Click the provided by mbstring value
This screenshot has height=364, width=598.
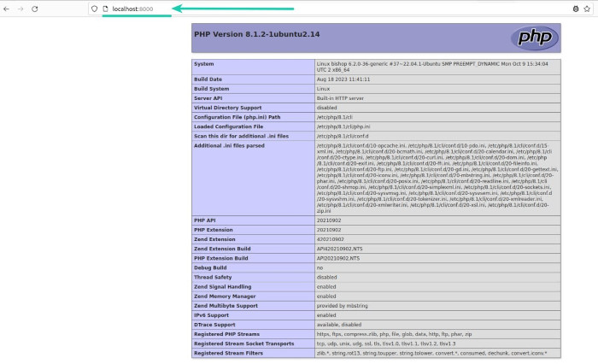click(x=342, y=306)
